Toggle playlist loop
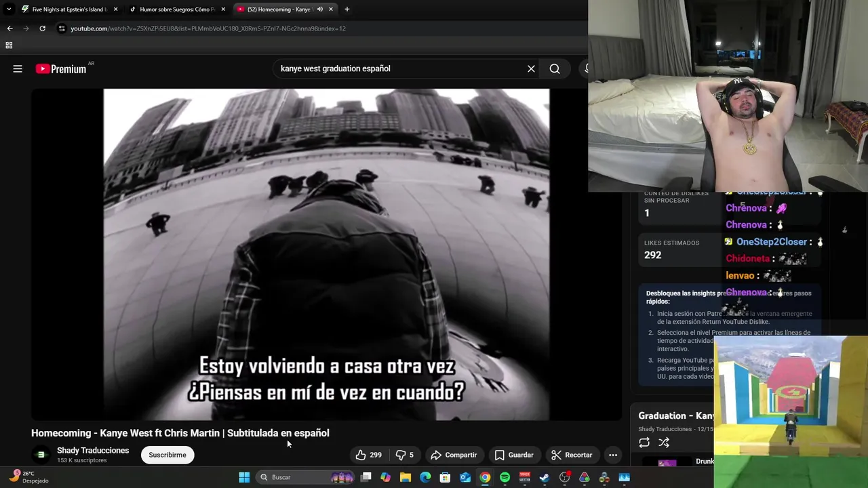This screenshot has width=868, height=488. tap(644, 443)
